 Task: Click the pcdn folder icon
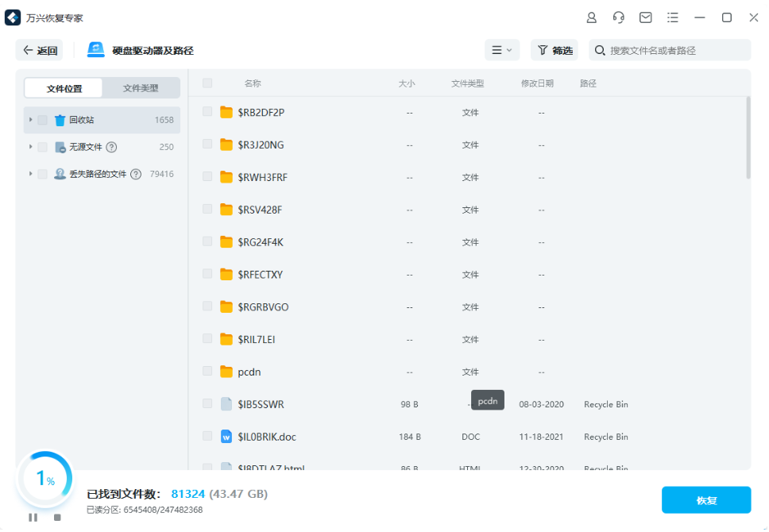pos(226,372)
